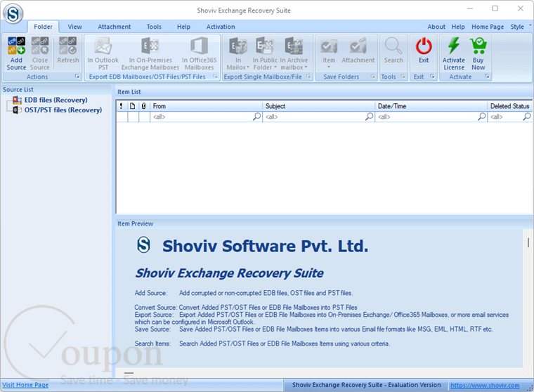Export mailboxes In Outlook PST

click(x=103, y=54)
